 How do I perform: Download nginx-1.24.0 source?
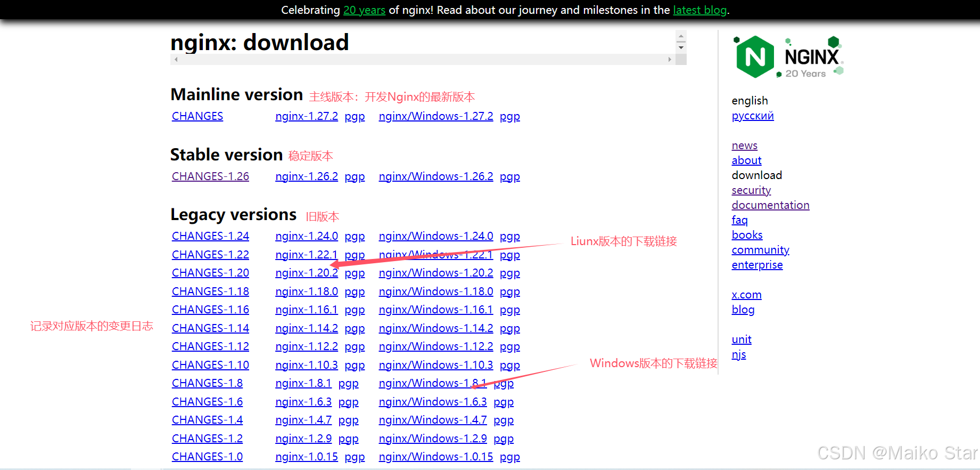coord(307,236)
